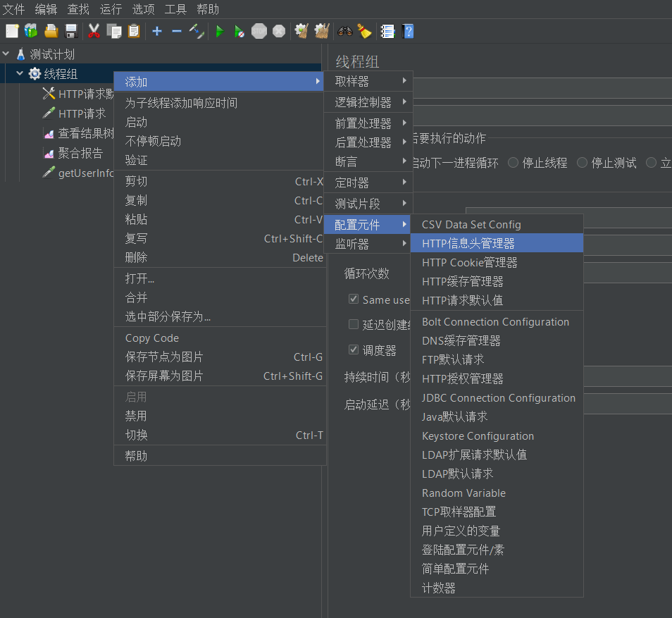Click the Copy icon in toolbar
Image resolution: width=672 pixels, height=618 pixels.
tap(114, 31)
